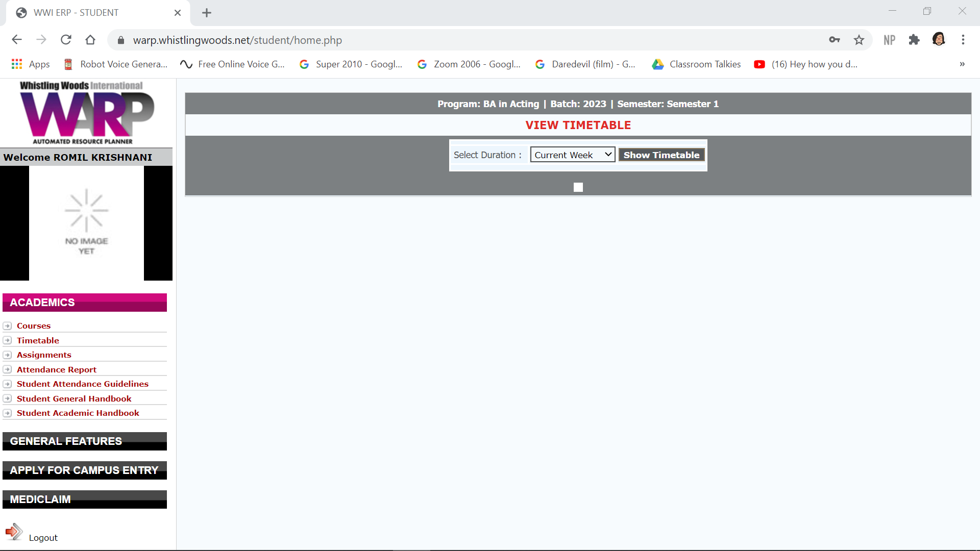Click the extensions puzzle icon

pyautogui.click(x=914, y=39)
